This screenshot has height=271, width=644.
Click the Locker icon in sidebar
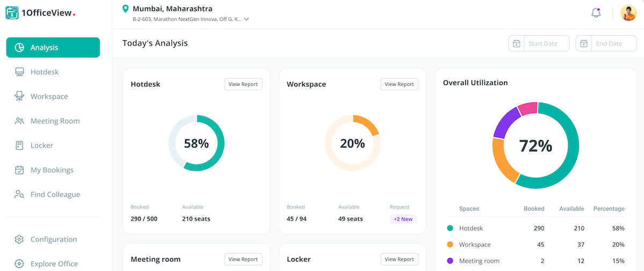(x=19, y=145)
